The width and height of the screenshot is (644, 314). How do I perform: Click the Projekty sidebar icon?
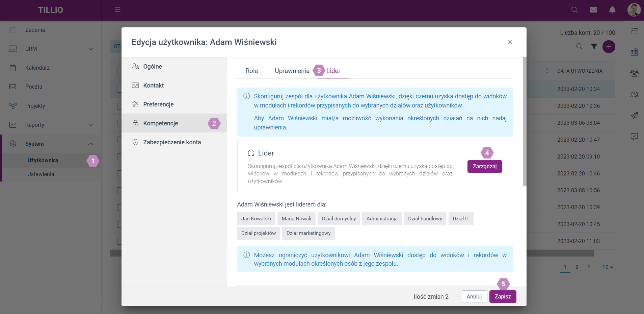12,106
